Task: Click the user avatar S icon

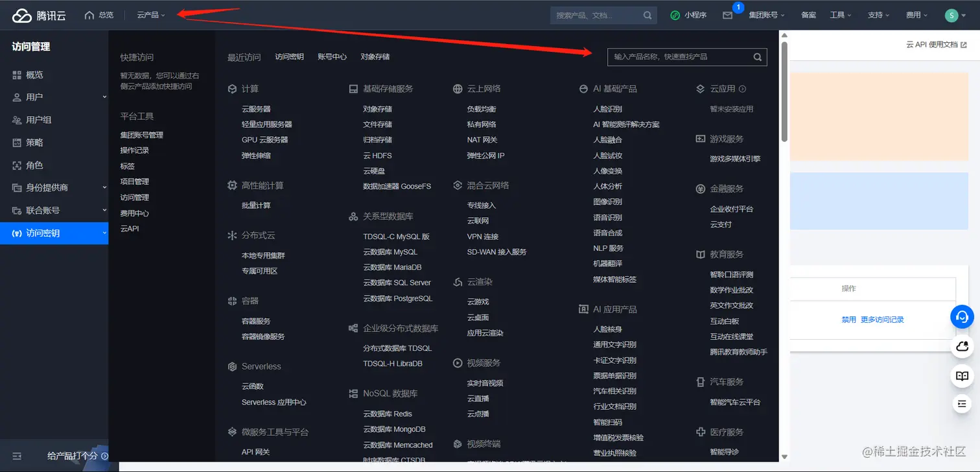Action: click(x=951, y=15)
